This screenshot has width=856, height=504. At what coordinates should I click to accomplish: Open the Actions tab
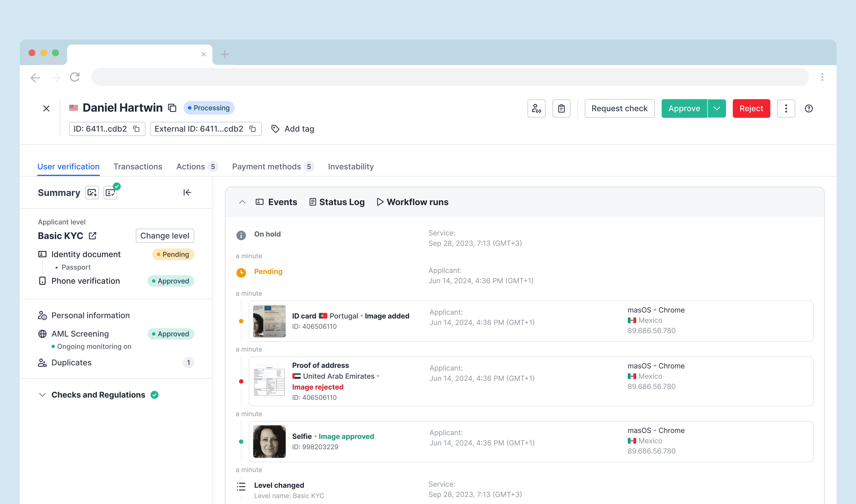pyautogui.click(x=197, y=166)
